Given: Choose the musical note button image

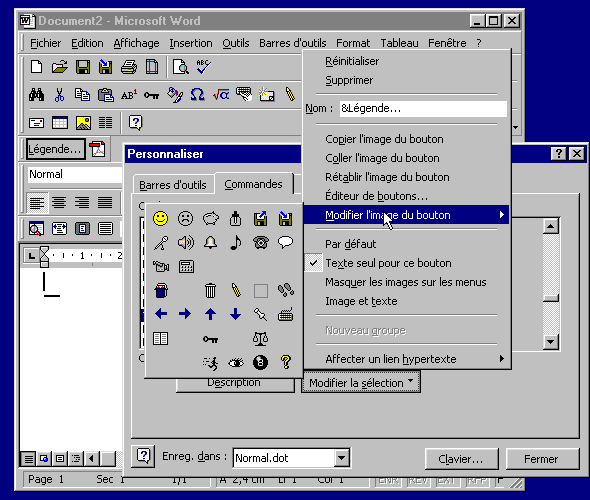Looking at the screenshot, I should click(x=236, y=243).
